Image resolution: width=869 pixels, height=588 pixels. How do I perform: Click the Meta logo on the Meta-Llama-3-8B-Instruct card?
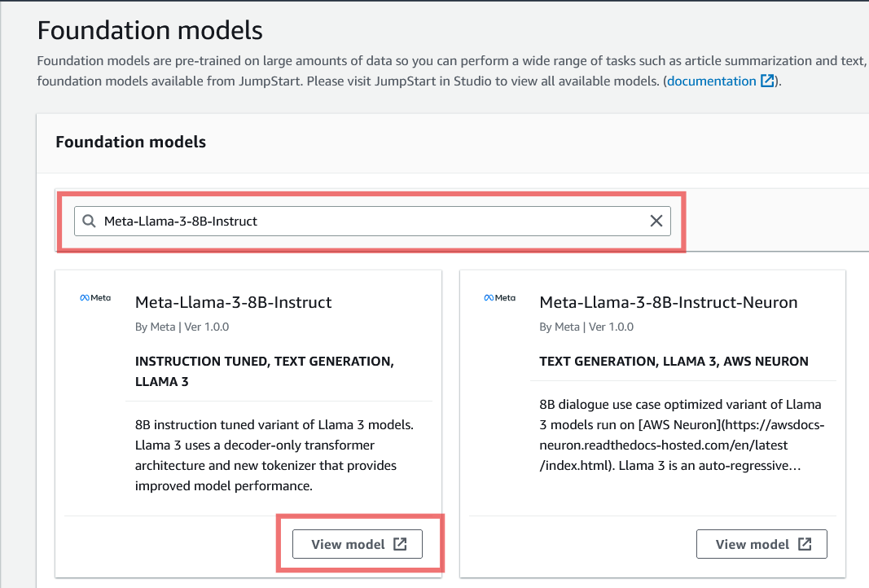(x=95, y=298)
